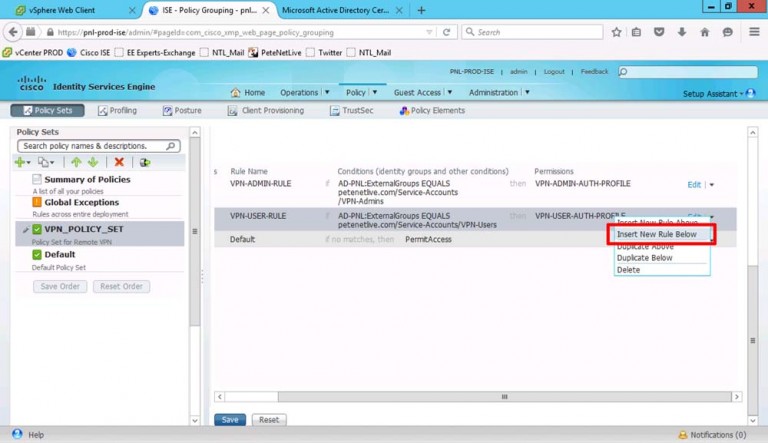The image size is (768, 443).
Task: Click the Feedback link
Action: (594, 72)
